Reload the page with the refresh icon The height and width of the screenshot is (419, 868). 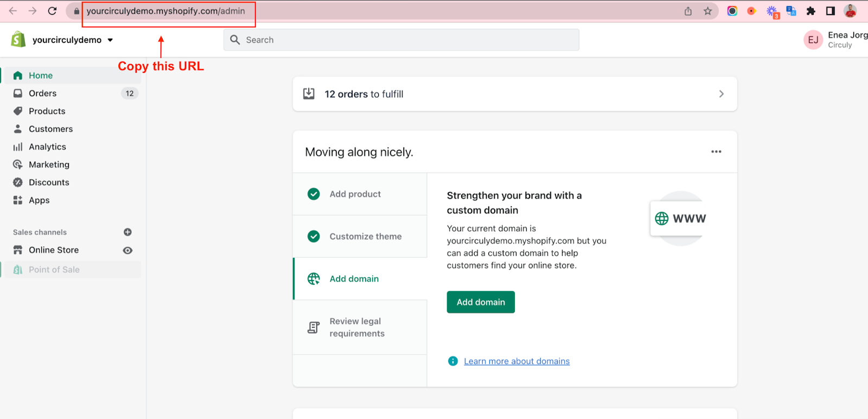click(x=52, y=11)
